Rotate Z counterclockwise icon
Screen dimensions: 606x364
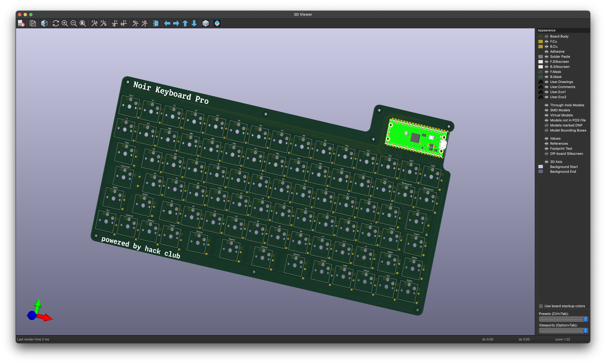coord(144,23)
